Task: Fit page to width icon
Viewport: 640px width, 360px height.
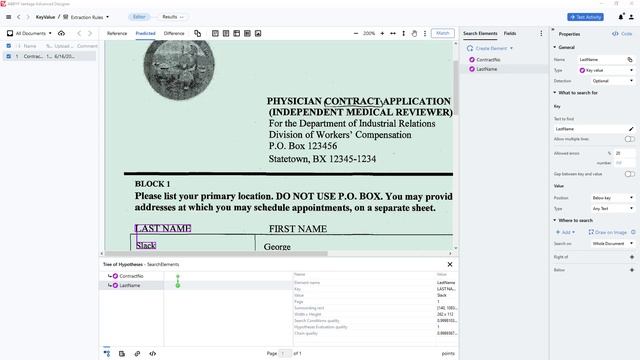Action: [393, 33]
